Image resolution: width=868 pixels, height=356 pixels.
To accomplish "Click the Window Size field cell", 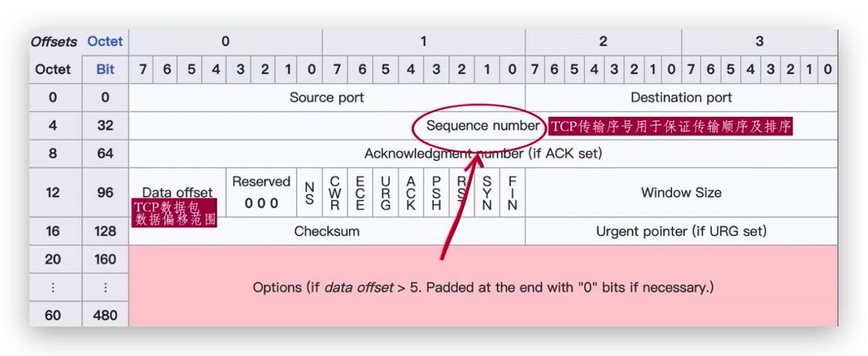I will click(681, 193).
